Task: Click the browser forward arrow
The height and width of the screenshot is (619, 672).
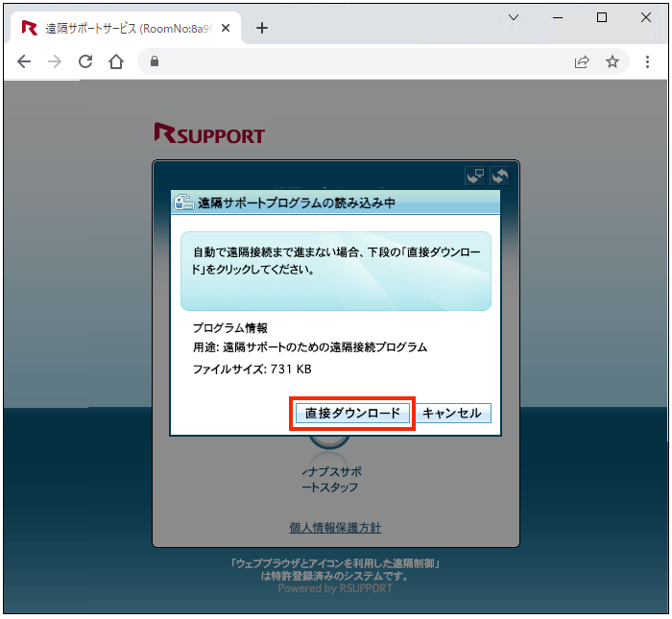Action: click(55, 61)
